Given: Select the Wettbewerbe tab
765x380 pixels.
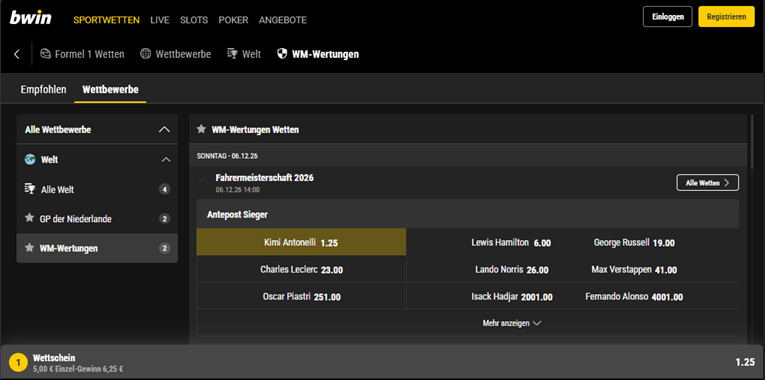Looking at the screenshot, I should point(110,90).
